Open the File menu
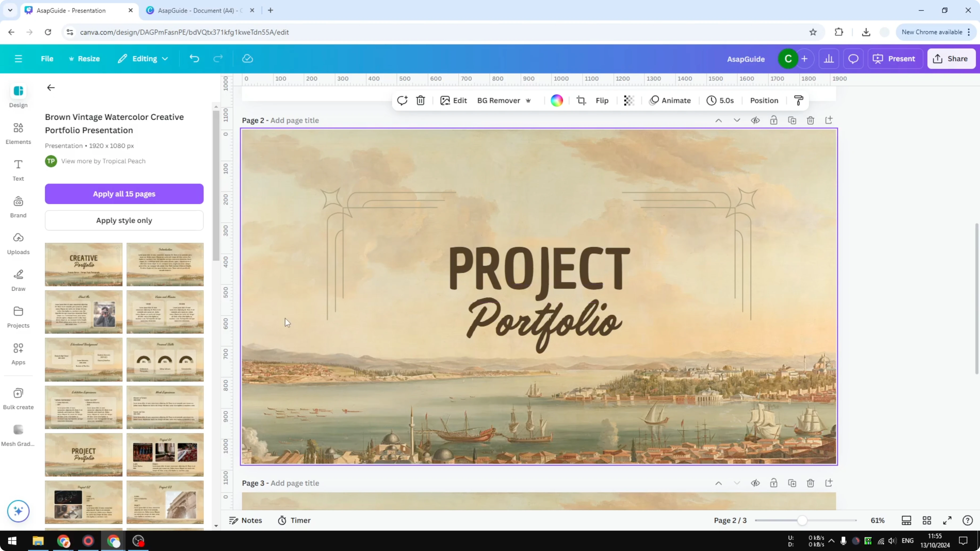This screenshot has width=980, height=551. (47, 59)
